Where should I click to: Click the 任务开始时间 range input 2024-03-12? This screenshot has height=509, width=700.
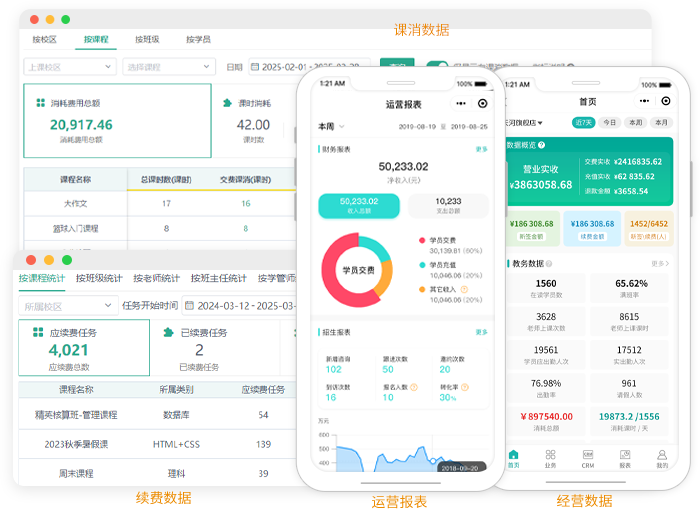pyautogui.click(x=241, y=306)
